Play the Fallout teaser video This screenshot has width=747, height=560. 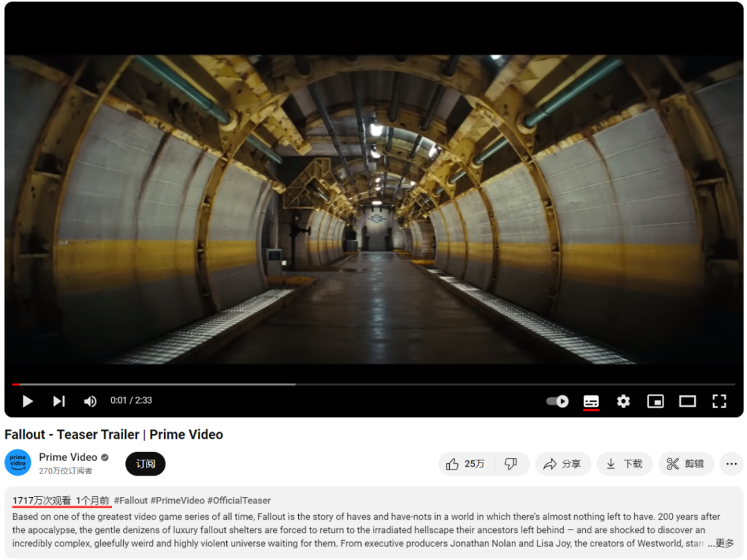(x=28, y=401)
